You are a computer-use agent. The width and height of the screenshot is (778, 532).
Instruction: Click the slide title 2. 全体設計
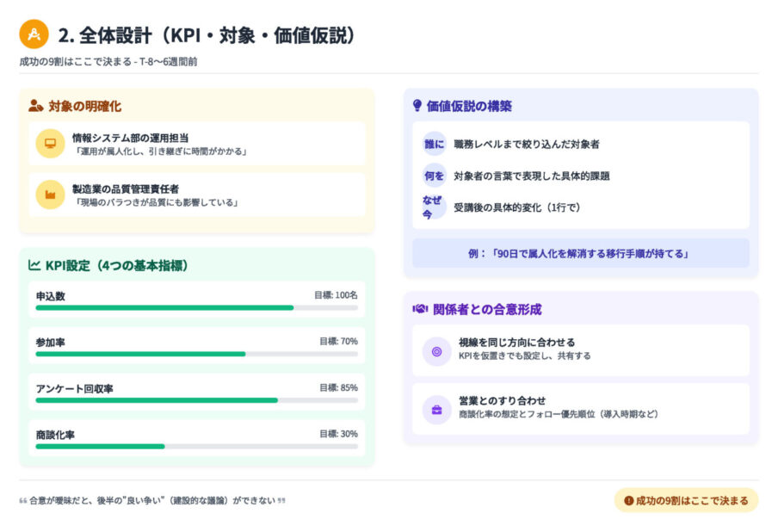point(207,35)
